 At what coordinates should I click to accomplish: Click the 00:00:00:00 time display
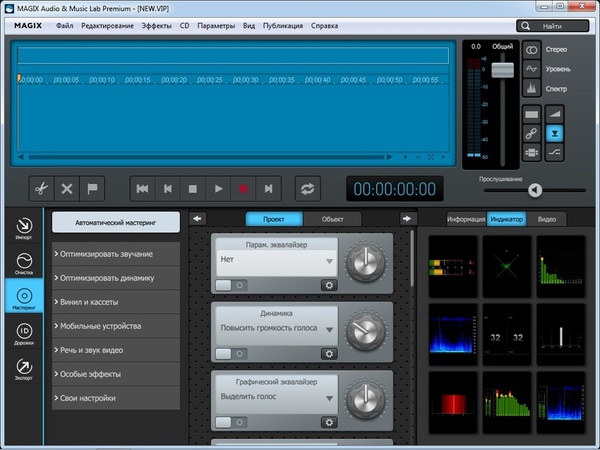(x=395, y=189)
